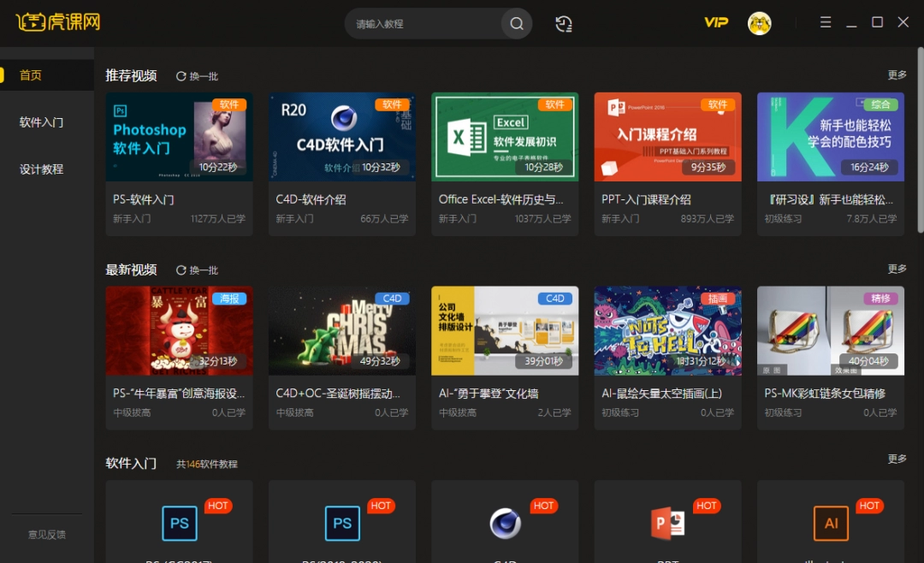Click 换一批 next to 推荐视频
The height and width of the screenshot is (563, 924).
pyautogui.click(x=204, y=76)
